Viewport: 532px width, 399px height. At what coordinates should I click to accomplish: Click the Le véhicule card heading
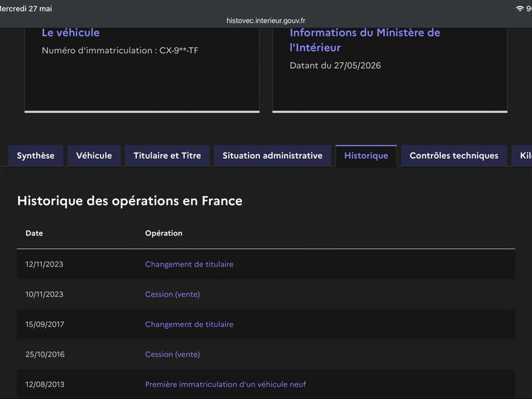click(x=70, y=33)
